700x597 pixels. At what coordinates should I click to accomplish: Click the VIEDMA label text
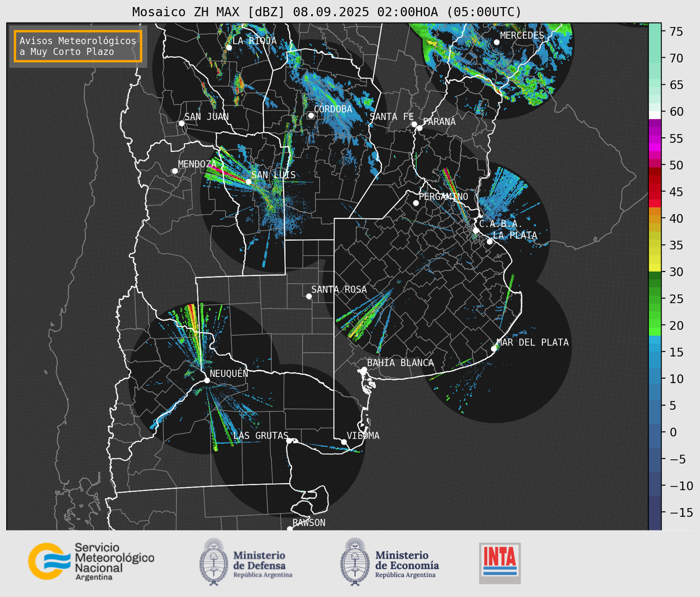pos(363,436)
